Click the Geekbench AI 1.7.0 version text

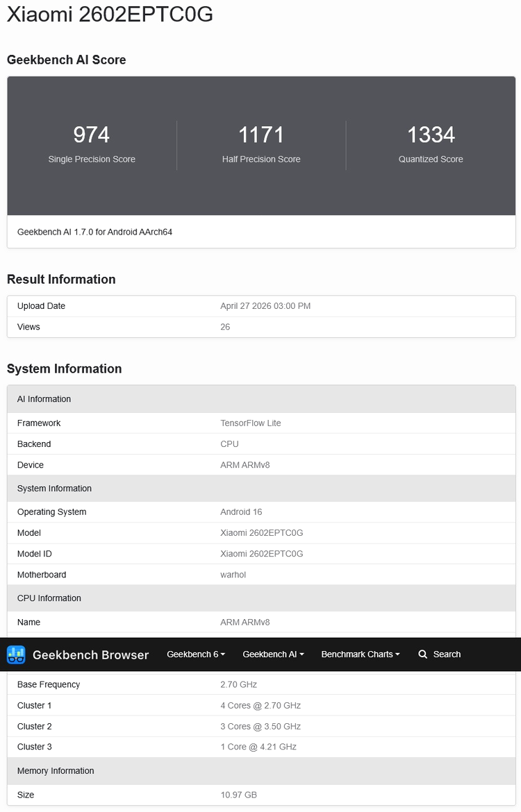tap(94, 232)
